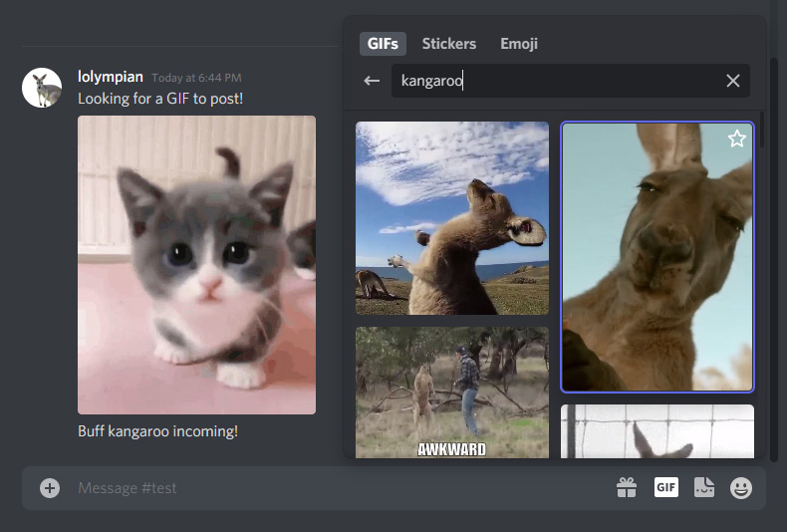
Task: Favorite the buff kangaroo GIF with star
Action: [x=736, y=139]
